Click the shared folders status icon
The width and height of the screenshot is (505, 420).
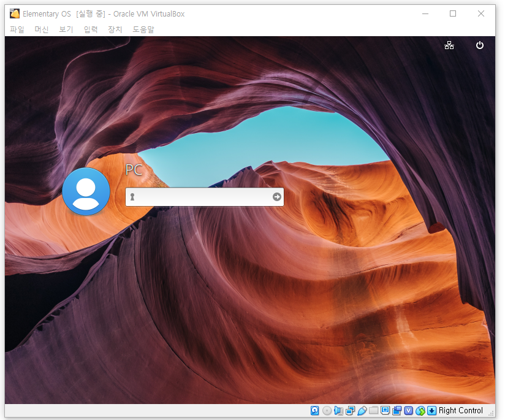point(374,410)
